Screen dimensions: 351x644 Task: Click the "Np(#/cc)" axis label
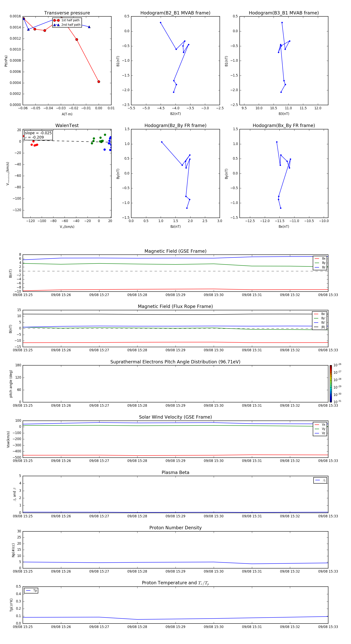13,550
